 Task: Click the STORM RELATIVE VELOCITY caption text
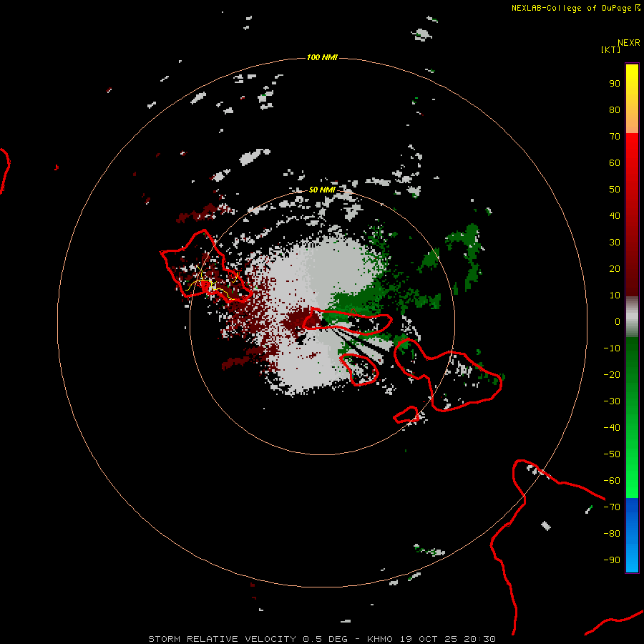pyautogui.click(x=223, y=639)
